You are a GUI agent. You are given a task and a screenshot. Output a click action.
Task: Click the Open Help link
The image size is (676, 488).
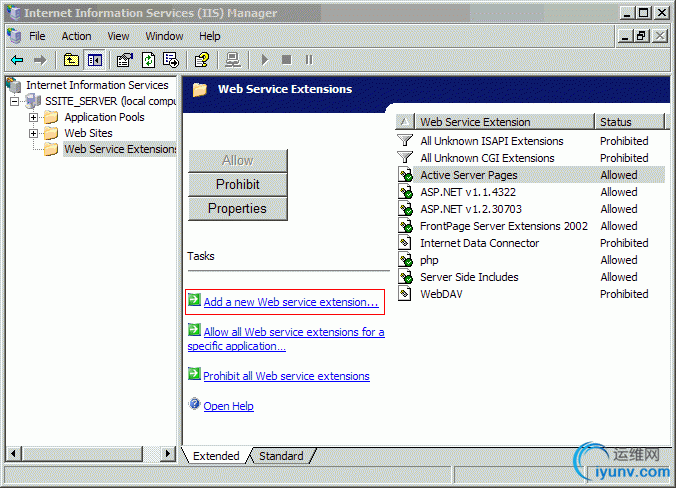click(x=228, y=406)
